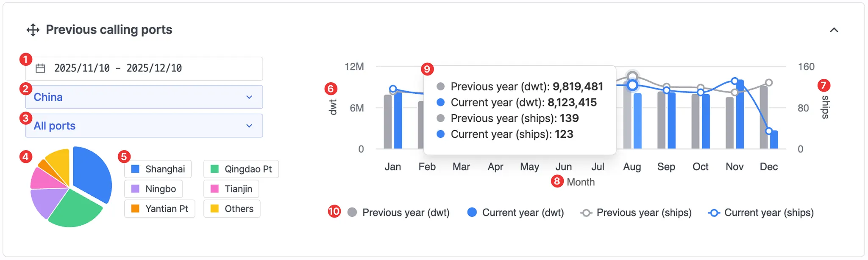This screenshot has width=868, height=260.
Task: Click the Jan current year ships marker
Action: [393, 89]
